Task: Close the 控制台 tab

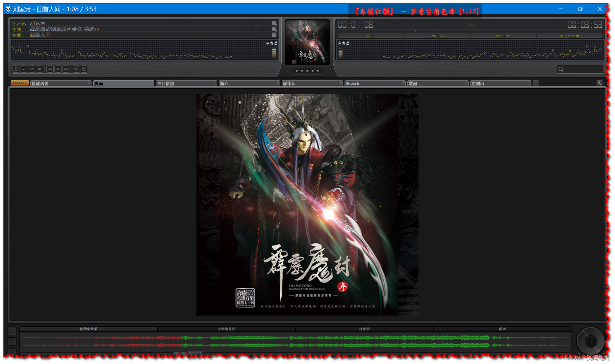Action: (529, 83)
